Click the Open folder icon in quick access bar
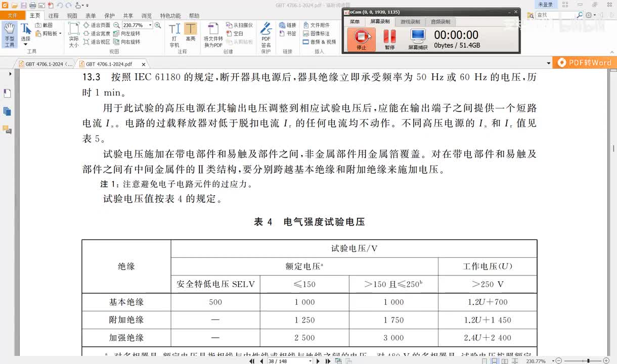Viewport: 617px width, 364px height. (x=14, y=5)
